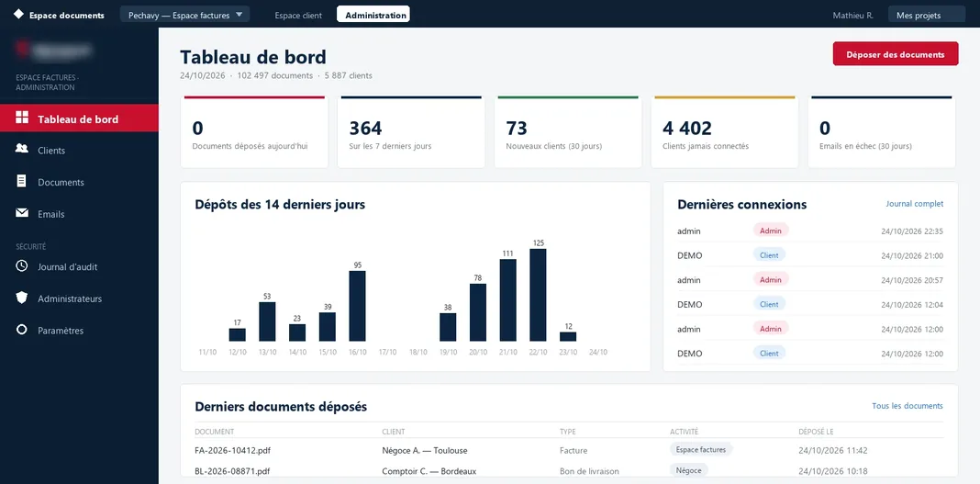
Task: Click the 13/10 bar showing 53
Action: point(268,321)
